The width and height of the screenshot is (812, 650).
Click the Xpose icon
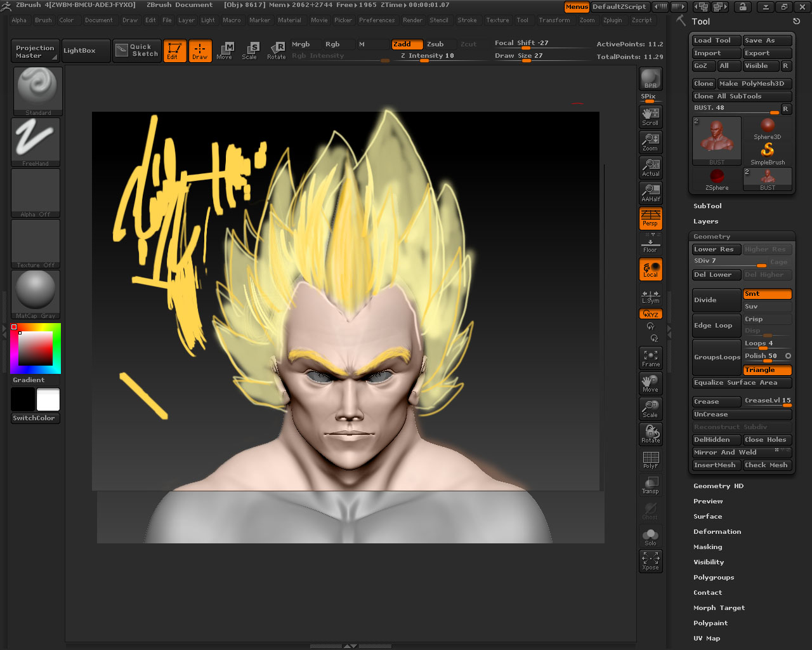click(650, 561)
